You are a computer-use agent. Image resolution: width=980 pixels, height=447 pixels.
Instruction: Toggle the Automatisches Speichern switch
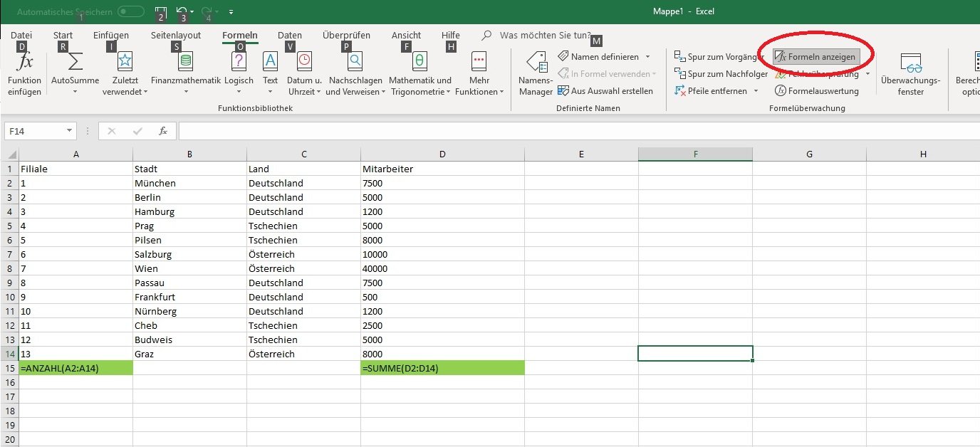pyautogui.click(x=130, y=11)
